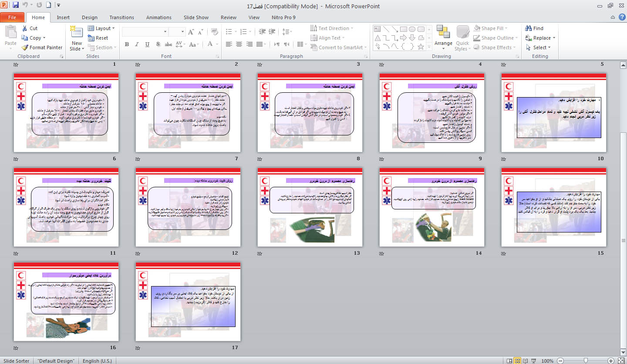Screen dimensions: 627x364
Task: Open the Transitions ribbon tab
Action: [121, 17]
